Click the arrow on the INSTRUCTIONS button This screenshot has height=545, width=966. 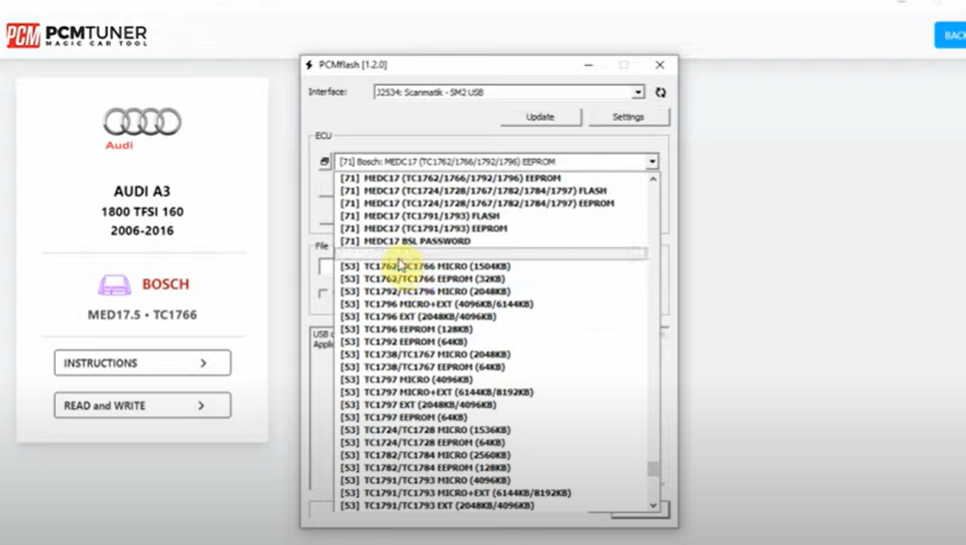pos(203,363)
